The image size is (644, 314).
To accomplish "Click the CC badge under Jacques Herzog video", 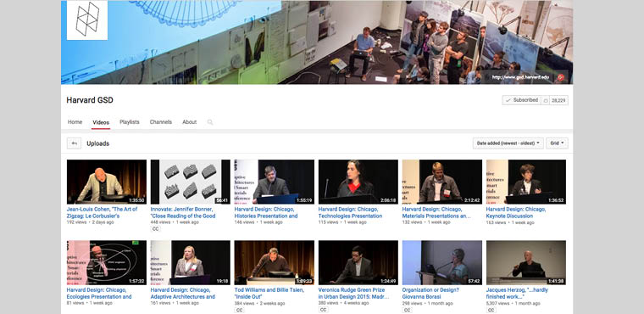I will click(491, 310).
